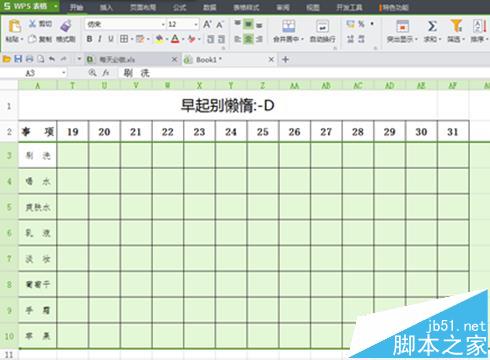Click the Save disk icon in quick toolbar
Screen dimensions: 490x360
point(18,59)
